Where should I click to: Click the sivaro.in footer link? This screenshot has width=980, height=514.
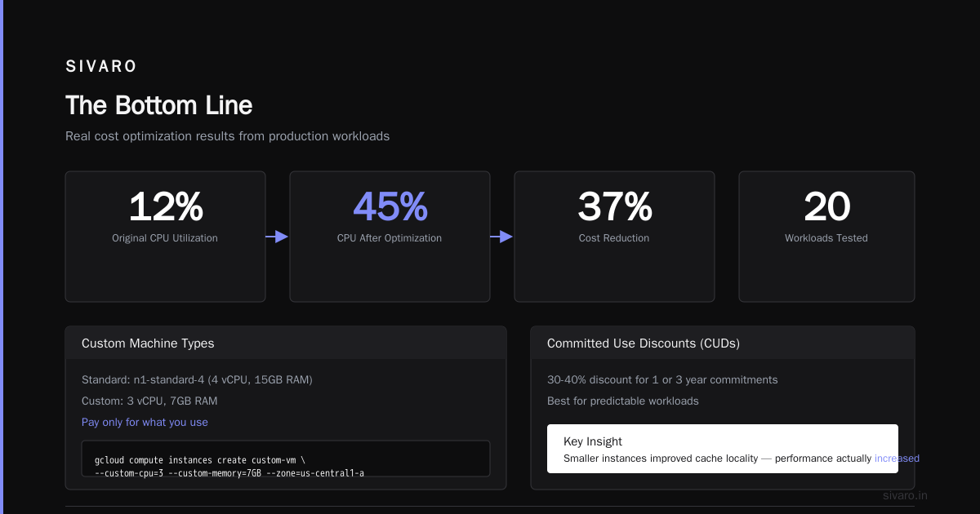(906, 495)
